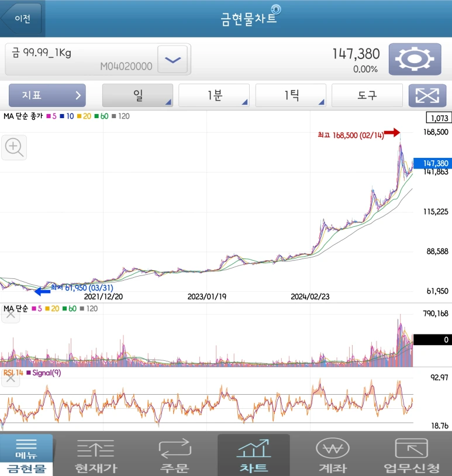Open the 메뉴 금현물 menu tab

26,455
